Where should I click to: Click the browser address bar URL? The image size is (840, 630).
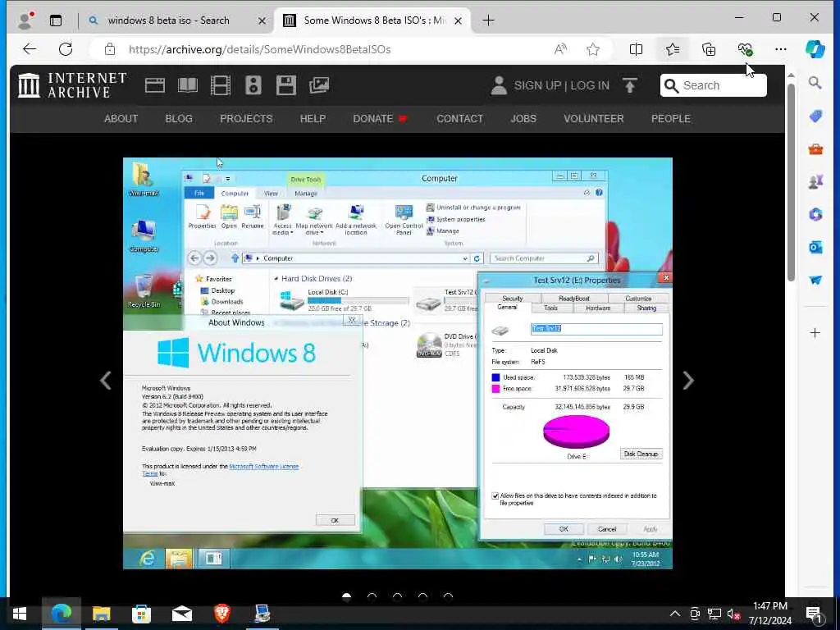pos(259,49)
